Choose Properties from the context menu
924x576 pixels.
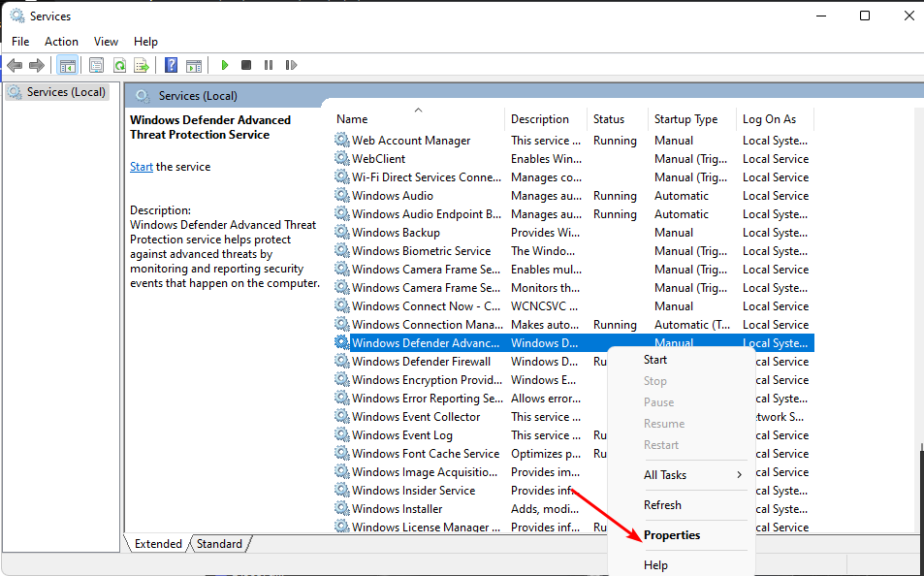[x=671, y=535]
